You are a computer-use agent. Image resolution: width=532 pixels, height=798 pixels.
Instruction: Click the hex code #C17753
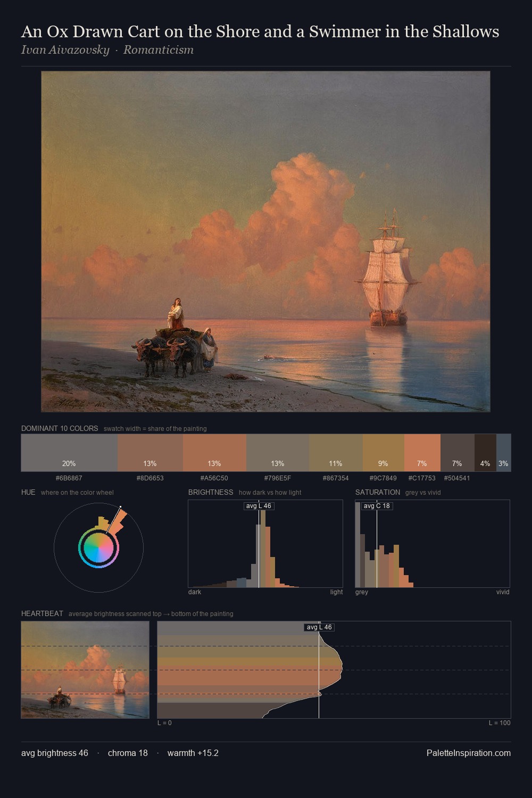coord(422,478)
